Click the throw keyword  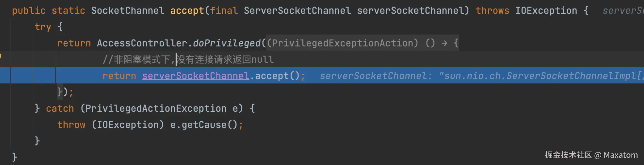click(x=71, y=125)
